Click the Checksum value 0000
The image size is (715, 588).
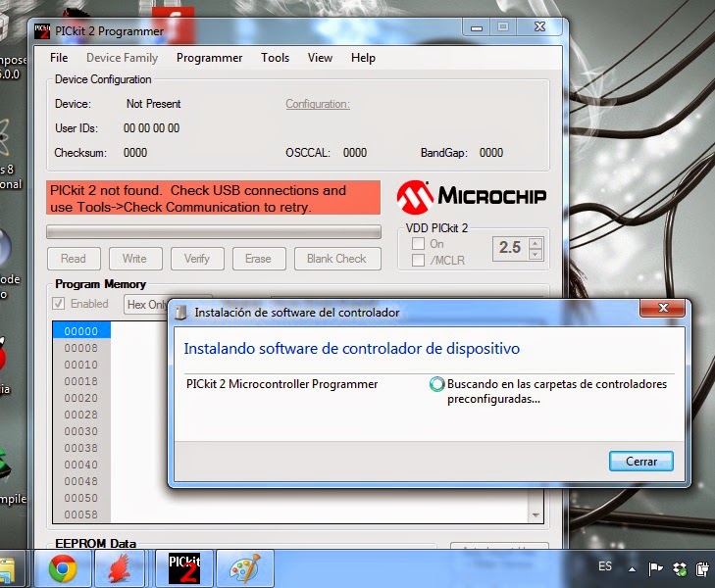click(135, 153)
